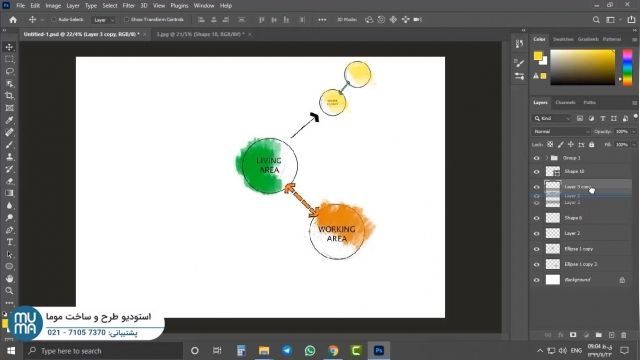Open the Filter menu
This screenshot has width=640, height=360.
coord(129,6)
